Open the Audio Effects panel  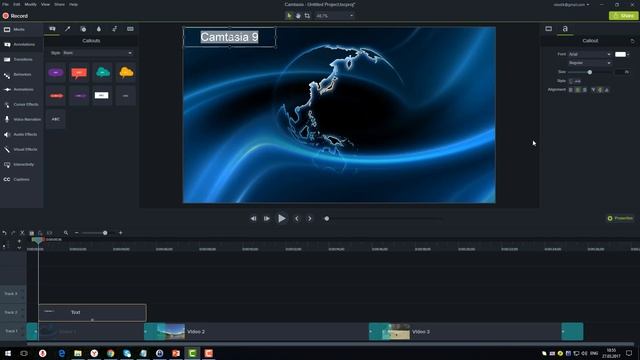pyautogui.click(x=21, y=134)
